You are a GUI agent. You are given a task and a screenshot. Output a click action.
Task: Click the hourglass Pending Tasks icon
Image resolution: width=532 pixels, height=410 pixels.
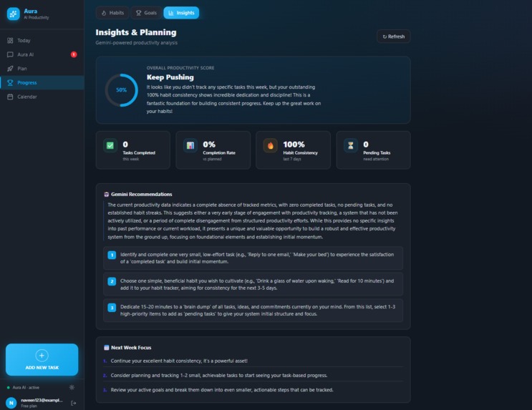350,145
